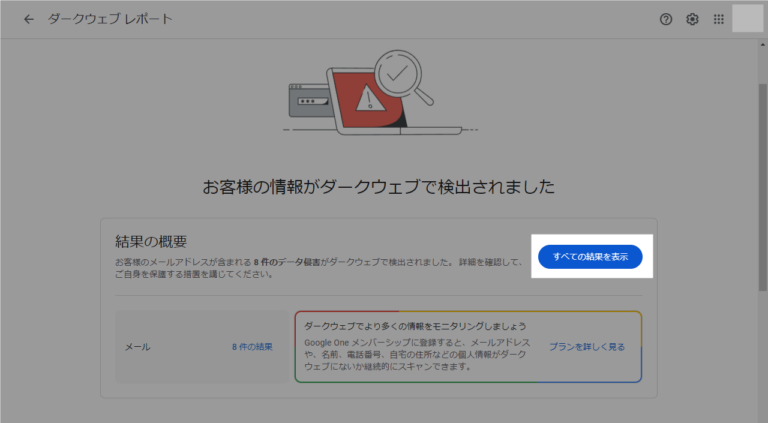Select the メール results card
The image size is (768, 423).
(x=202, y=347)
